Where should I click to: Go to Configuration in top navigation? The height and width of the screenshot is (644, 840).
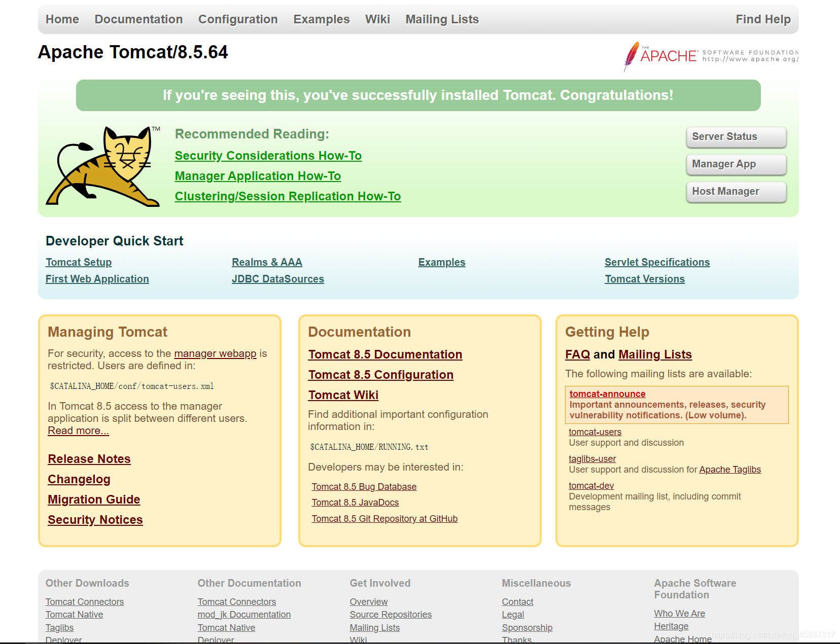point(238,19)
